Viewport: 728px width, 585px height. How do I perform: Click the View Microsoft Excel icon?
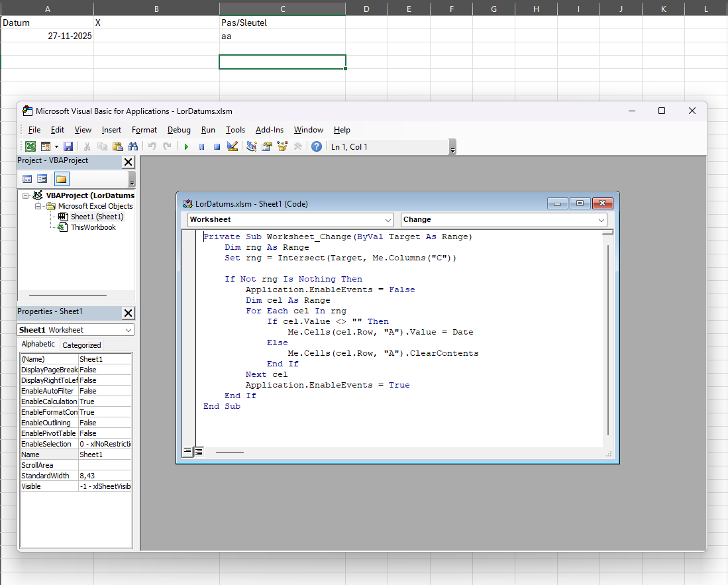point(30,146)
